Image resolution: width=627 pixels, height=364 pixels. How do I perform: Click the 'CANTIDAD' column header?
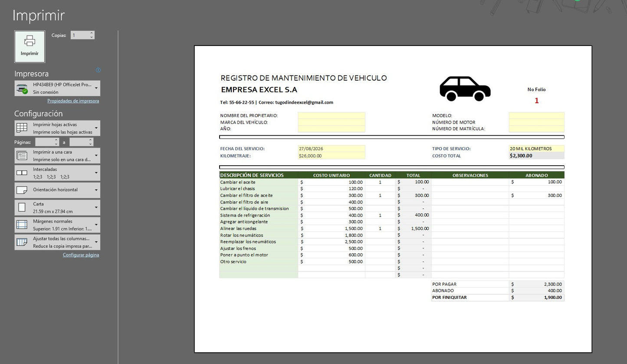[x=380, y=175]
